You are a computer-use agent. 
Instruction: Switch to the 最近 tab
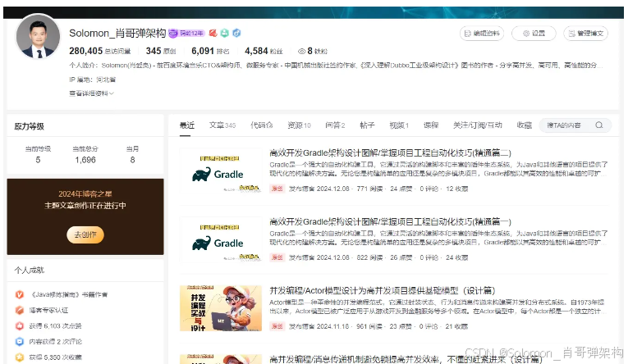click(x=187, y=125)
